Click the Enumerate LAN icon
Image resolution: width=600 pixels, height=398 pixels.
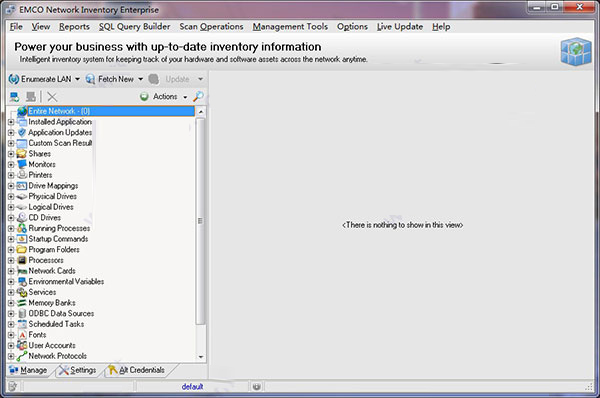click(14, 79)
